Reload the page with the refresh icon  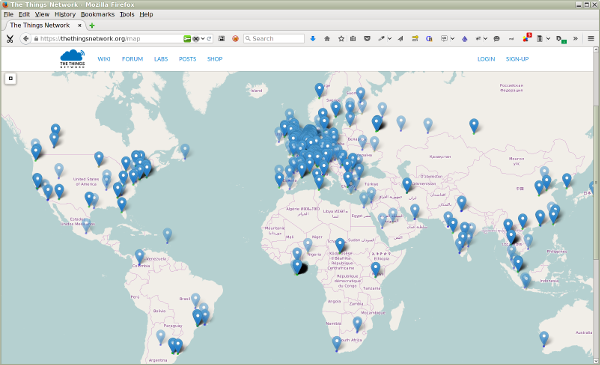pos(209,39)
